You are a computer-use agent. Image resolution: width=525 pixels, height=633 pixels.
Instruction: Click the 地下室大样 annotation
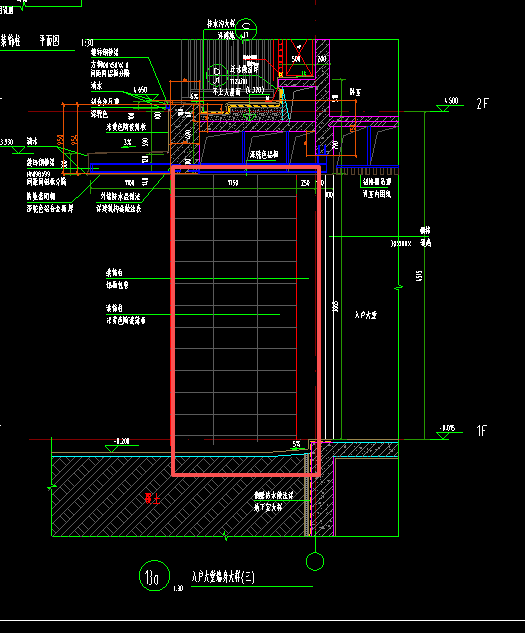pyautogui.click(x=268, y=507)
